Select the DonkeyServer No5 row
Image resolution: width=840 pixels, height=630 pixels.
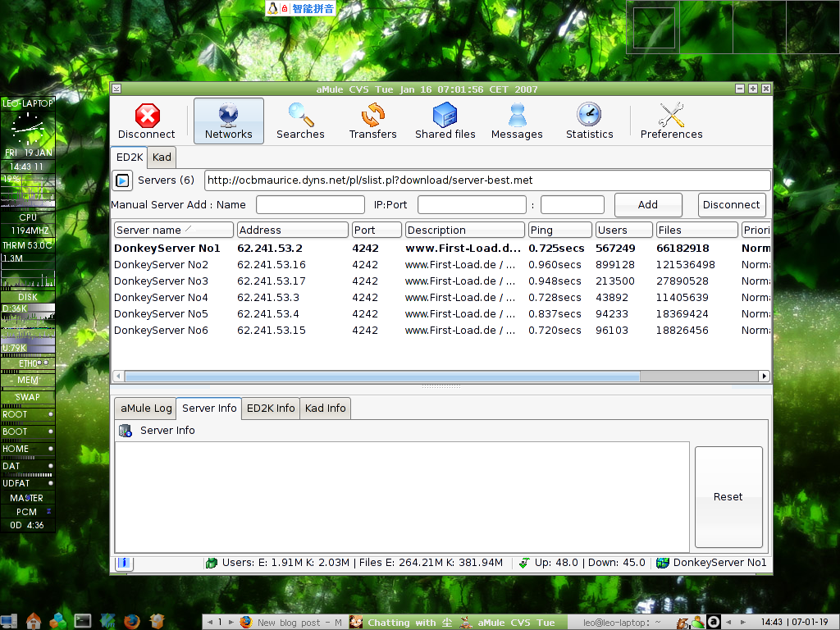[441, 314]
